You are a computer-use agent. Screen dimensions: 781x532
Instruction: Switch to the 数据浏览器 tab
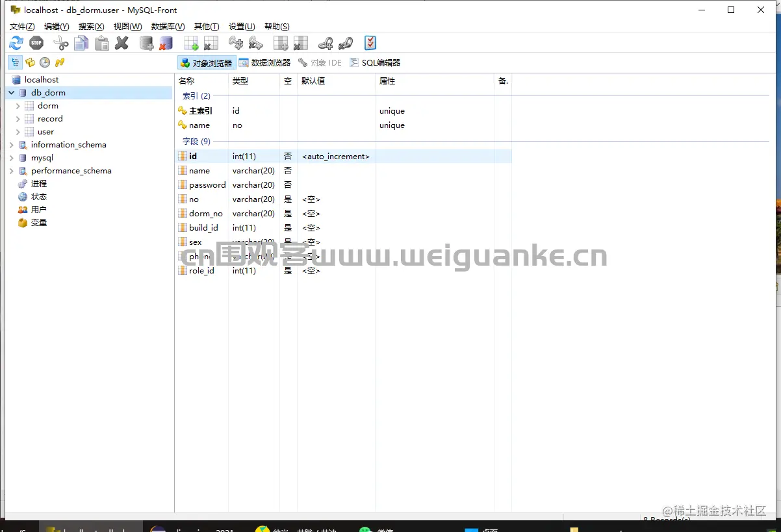click(264, 63)
